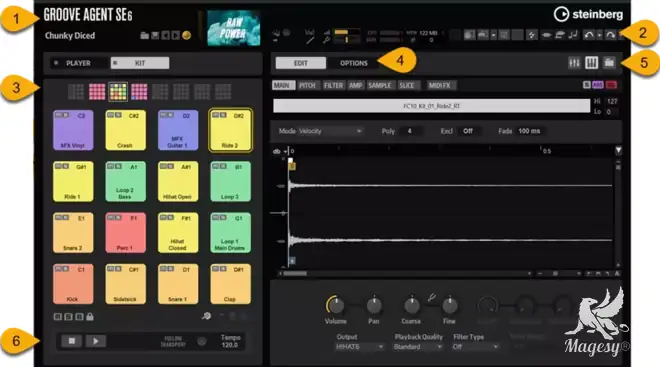Select the MIDI FX edit page
Viewport: 660px width, 367px height.
pyautogui.click(x=441, y=85)
